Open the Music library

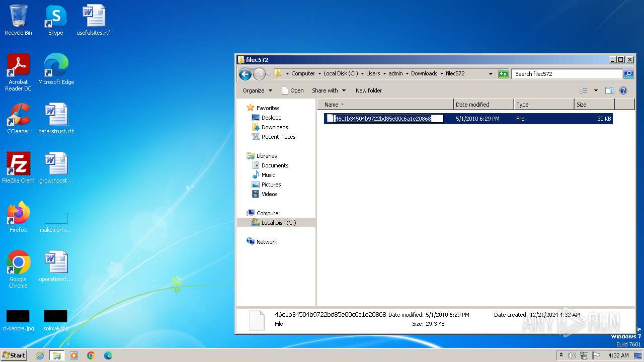[268, 175]
